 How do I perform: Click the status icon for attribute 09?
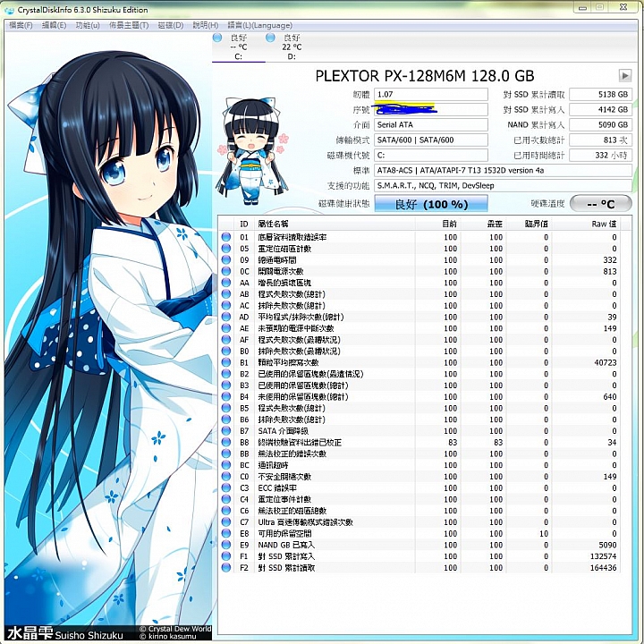pyautogui.click(x=226, y=260)
